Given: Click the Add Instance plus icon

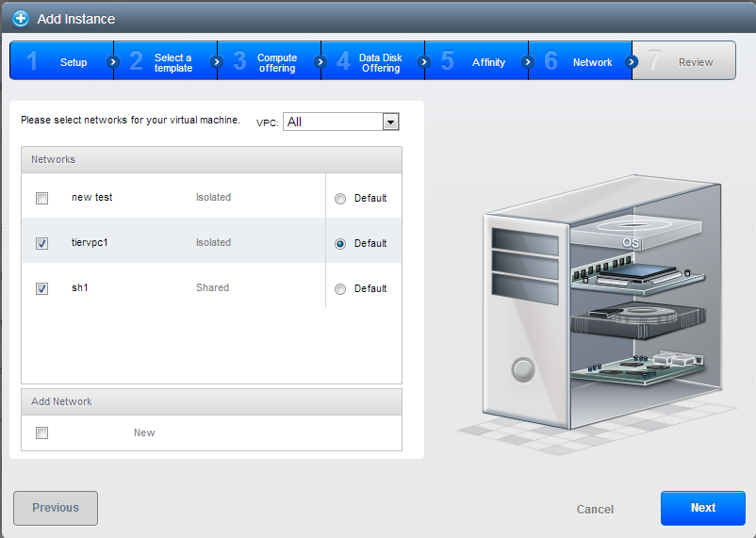Looking at the screenshot, I should click(20, 19).
